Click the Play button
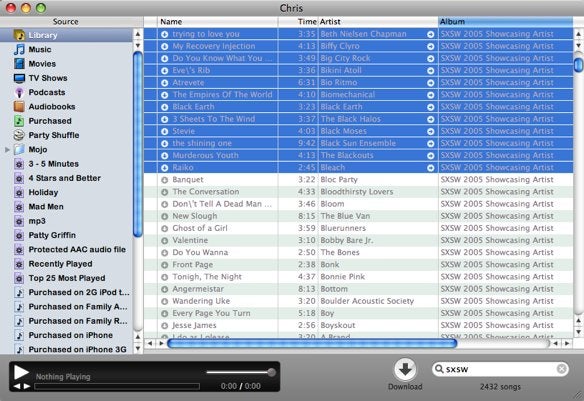The image size is (584, 401). pos(21,372)
